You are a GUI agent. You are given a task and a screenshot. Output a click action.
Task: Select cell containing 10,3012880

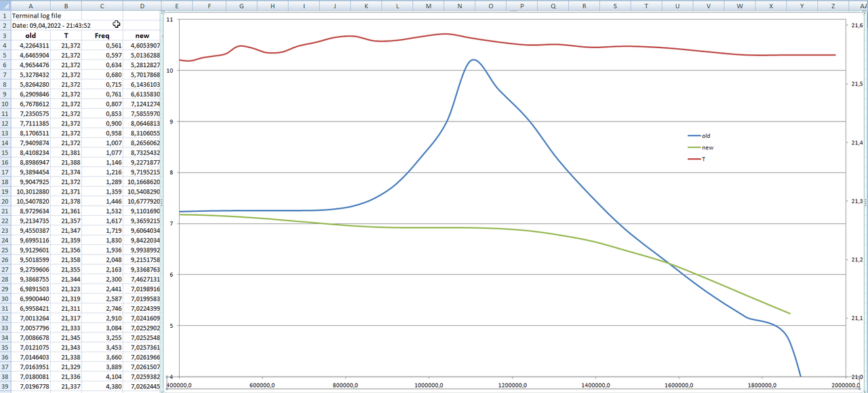[30, 192]
